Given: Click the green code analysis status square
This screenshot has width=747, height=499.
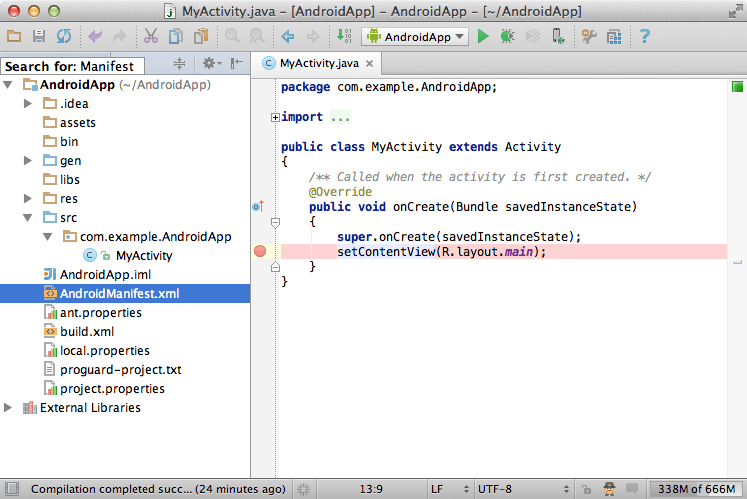Looking at the screenshot, I should [737, 86].
